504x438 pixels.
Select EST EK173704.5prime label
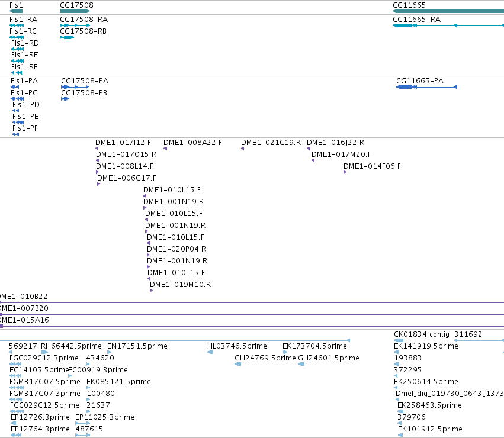tap(314, 346)
